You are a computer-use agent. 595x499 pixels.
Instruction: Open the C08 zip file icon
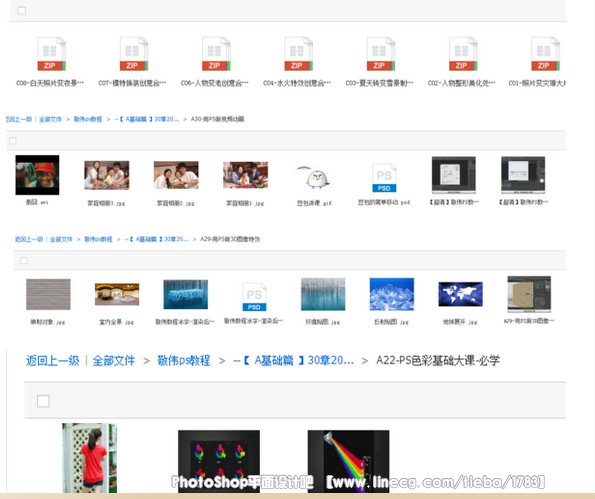(x=51, y=54)
